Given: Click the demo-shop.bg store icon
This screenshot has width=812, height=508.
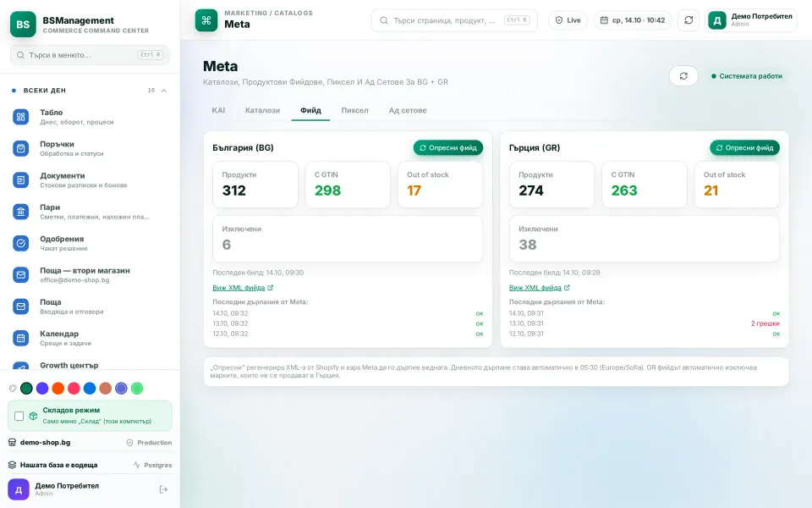Looking at the screenshot, I should (x=13, y=442).
